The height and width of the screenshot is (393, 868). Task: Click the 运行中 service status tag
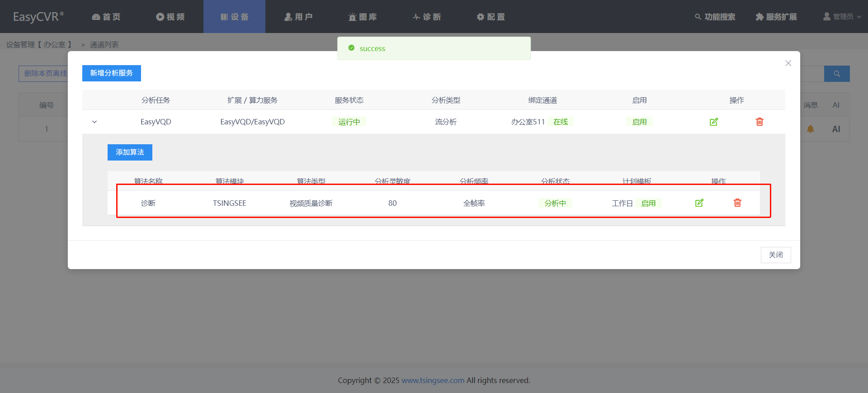(349, 122)
